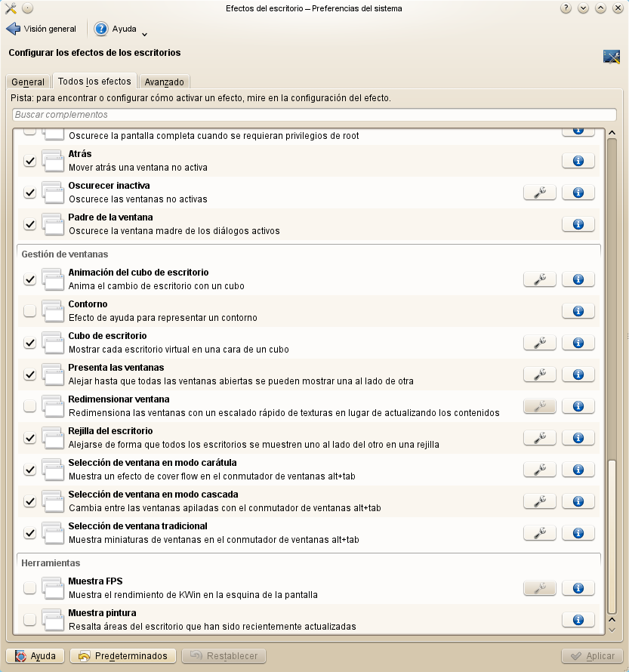The image size is (629, 672).
Task: Click the title bar help question button
Action: point(566,8)
